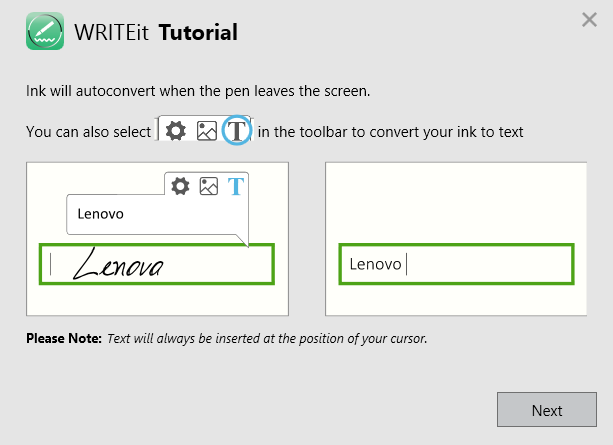The width and height of the screenshot is (613, 445).
Task: Select the gear icon above the handwriting example
Action: click(x=181, y=186)
